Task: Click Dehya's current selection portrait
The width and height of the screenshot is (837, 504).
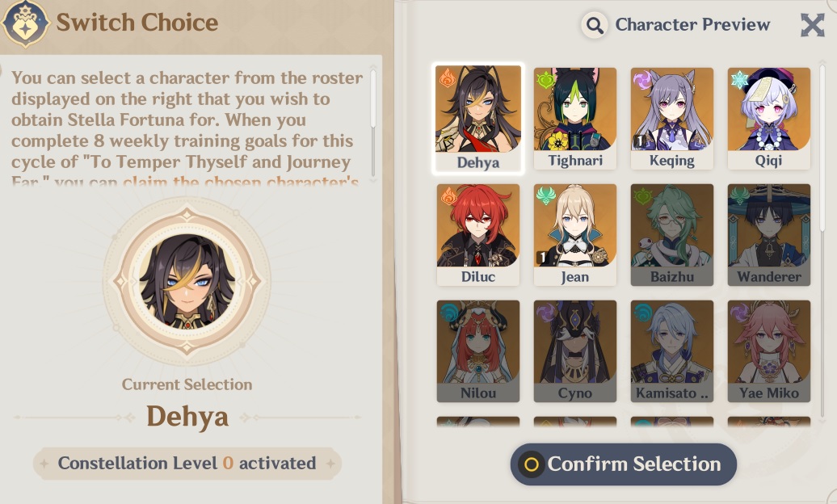Action: tap(187, 281)
